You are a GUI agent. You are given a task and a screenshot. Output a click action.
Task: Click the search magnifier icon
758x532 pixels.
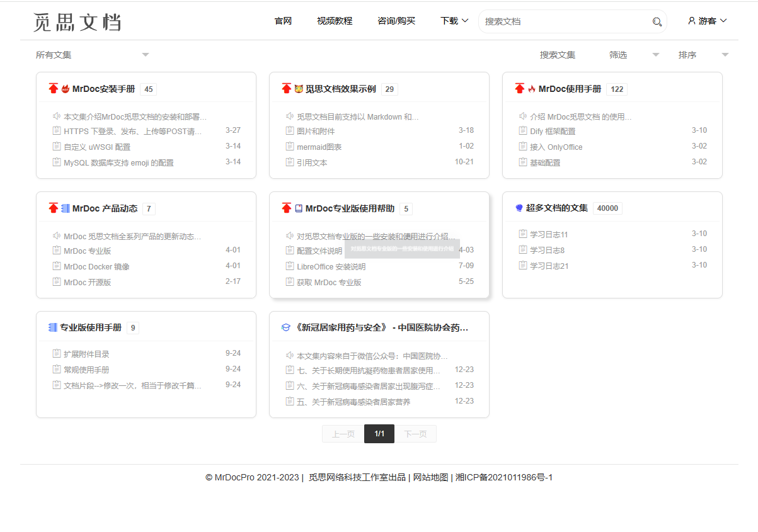[x=657, y=21]
